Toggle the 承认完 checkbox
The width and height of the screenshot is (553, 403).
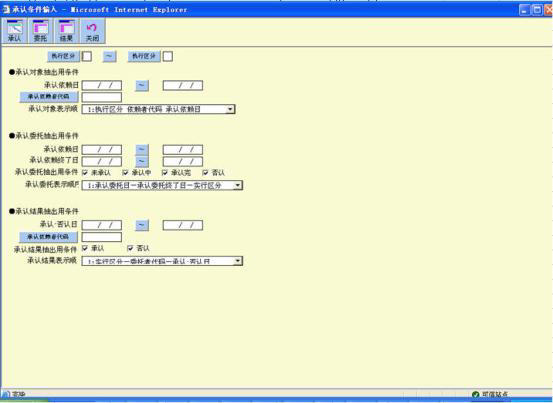coord(165,172)
